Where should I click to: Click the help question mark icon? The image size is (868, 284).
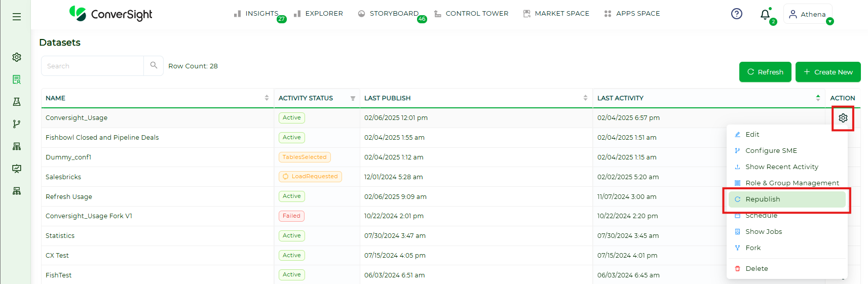(x=736, y=14)
